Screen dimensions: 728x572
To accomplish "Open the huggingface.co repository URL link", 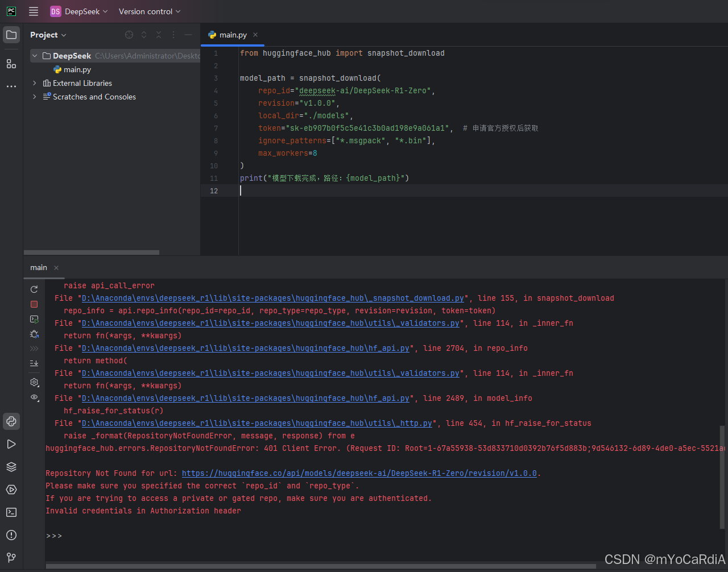I will 359,473.
